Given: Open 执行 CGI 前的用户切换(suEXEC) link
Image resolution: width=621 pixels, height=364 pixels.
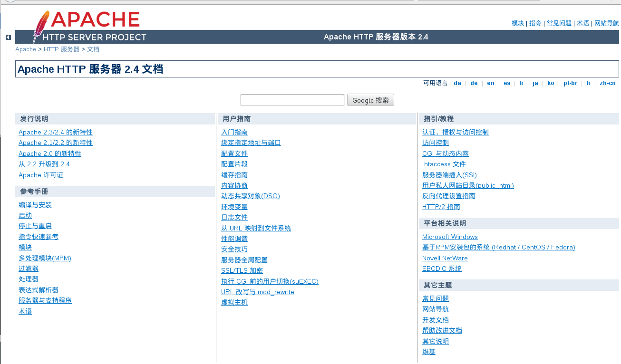Looking at the screenshot, I should [270, 281].
